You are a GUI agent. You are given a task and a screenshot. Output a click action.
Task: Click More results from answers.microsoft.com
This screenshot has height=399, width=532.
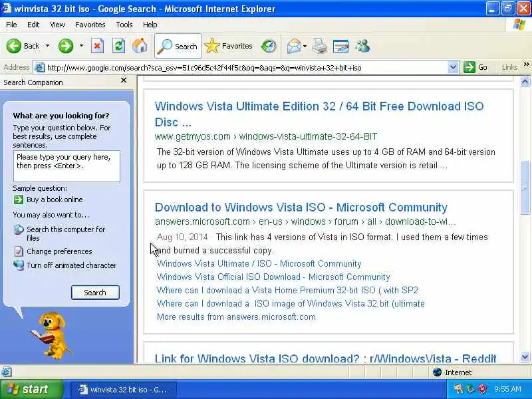(236, 317)
